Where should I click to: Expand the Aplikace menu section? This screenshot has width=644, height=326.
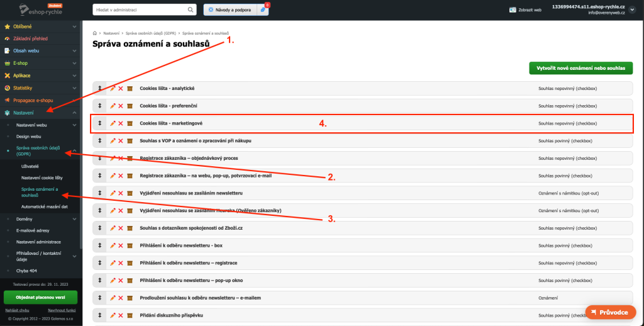pos(74,76)
